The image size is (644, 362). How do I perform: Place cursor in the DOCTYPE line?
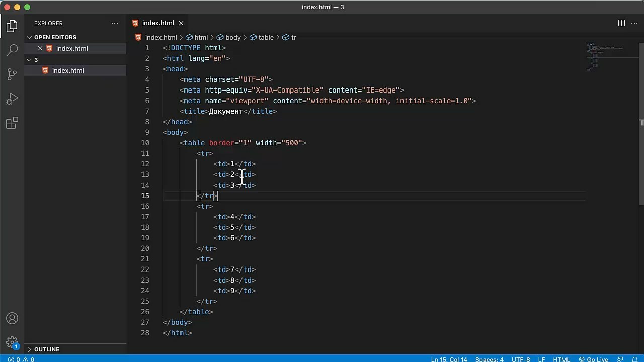tap(194, 48)
